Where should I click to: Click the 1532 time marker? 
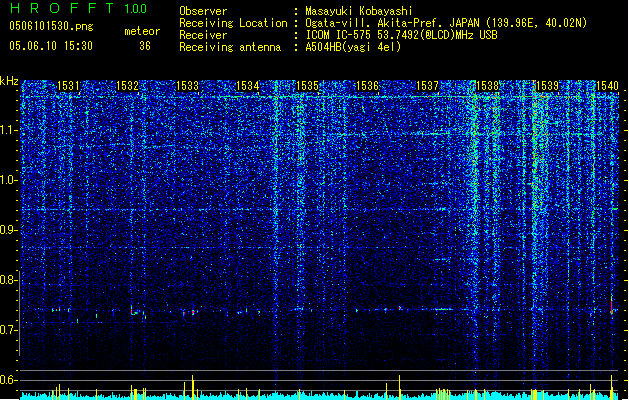[128, 86]
